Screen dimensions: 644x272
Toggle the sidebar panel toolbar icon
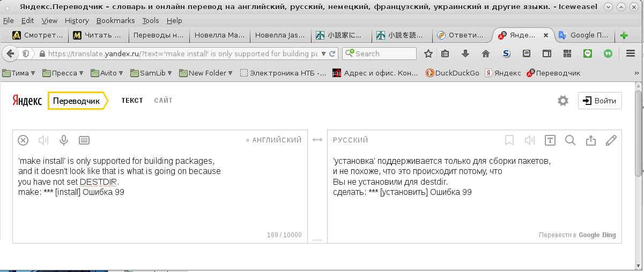tap(547, 54)
